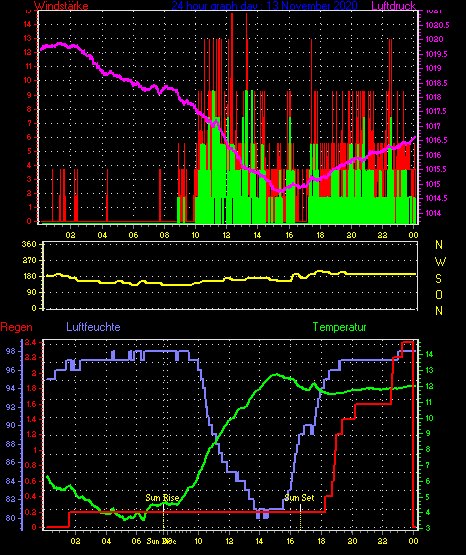Click the 84 humidity axis value
Viewport: 466px width, 555px height.
click(x=11, y=481)
